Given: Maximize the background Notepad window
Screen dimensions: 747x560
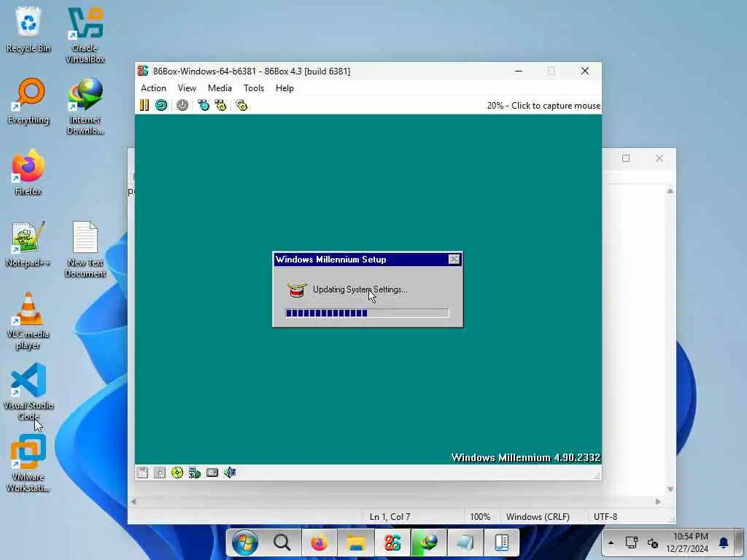Looking at the screenshot, I should click(626, 158).
